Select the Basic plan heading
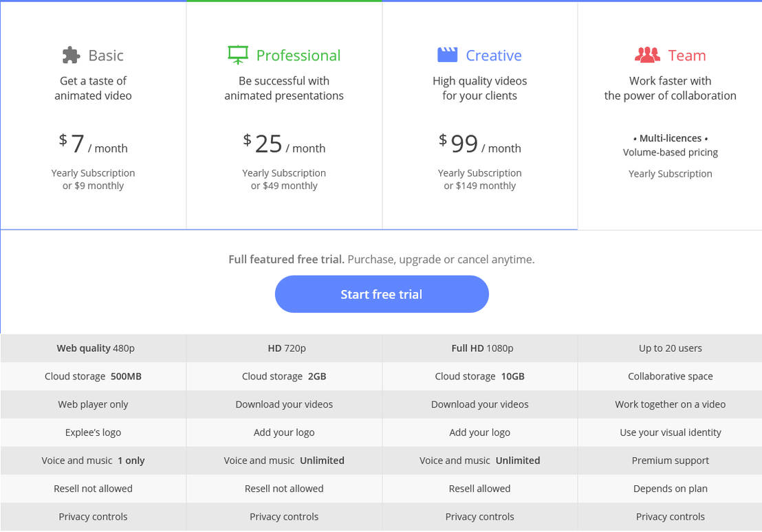The image size is (762, 532). pyautogui.click(x=106, y=56)
